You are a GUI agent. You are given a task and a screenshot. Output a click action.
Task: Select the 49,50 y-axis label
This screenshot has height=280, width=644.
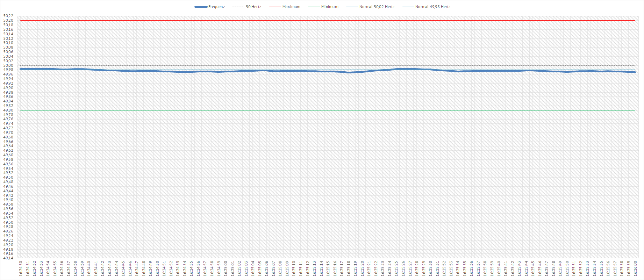coord(8,178)
